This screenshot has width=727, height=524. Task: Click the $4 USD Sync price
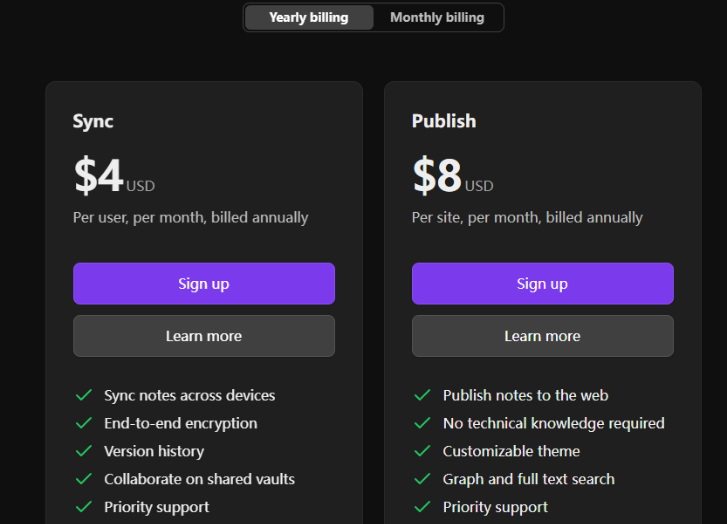pyautogui.click(x=115, y=176)
